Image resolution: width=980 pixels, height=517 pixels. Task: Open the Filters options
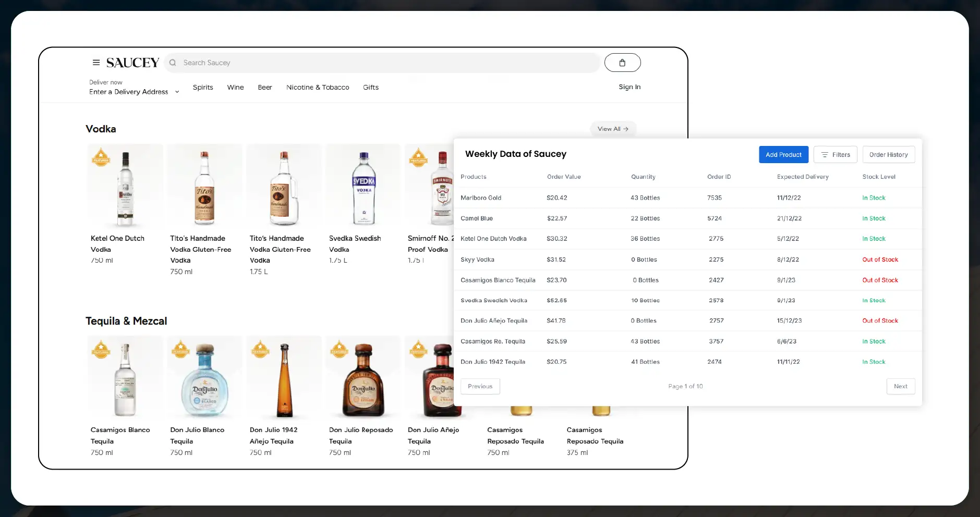coord(835,155)
